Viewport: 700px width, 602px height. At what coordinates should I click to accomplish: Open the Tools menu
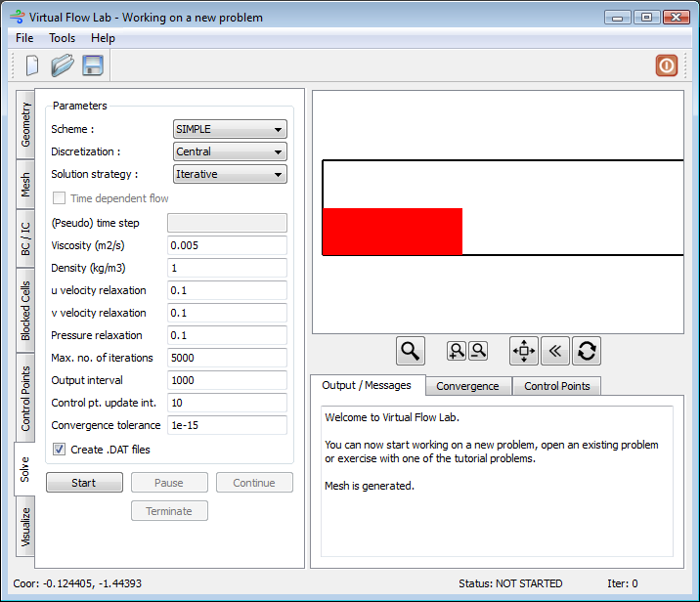point(63,38)
